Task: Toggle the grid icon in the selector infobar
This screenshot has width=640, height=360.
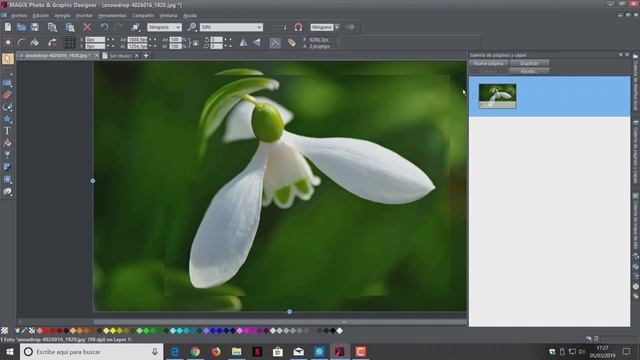Action: pos(69,42)
